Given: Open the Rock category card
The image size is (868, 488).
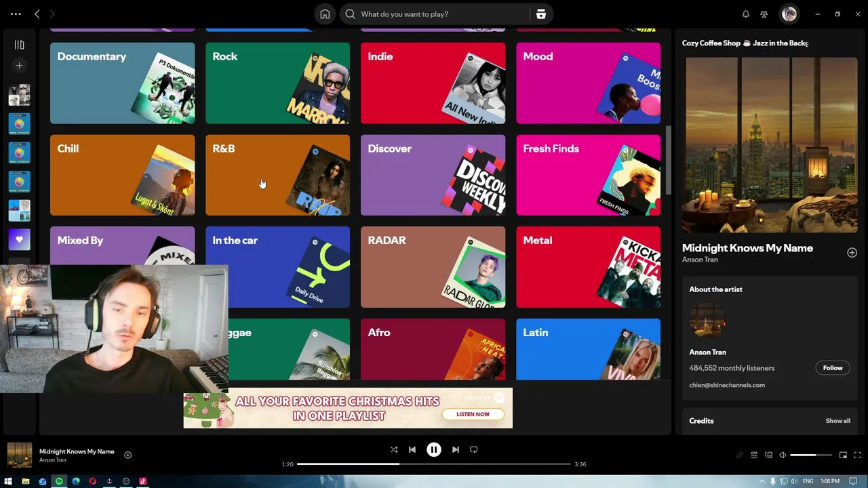Looking at the screenshot, I should (277, 83).
